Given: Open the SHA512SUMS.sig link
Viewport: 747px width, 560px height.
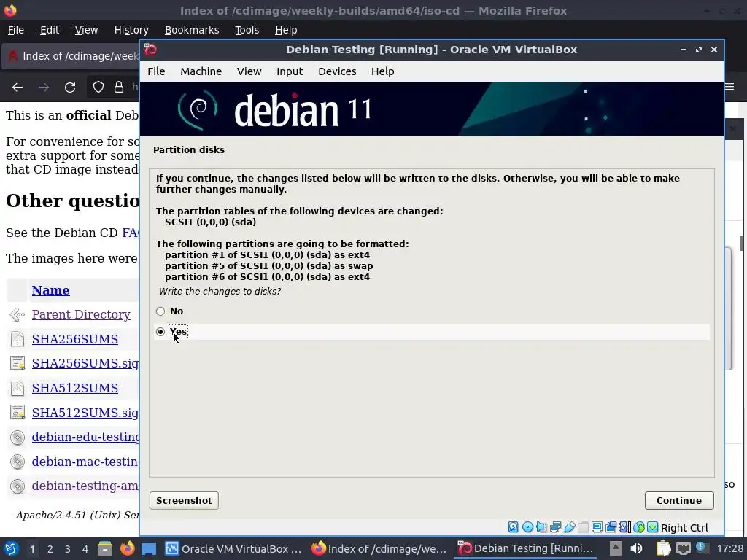Looking at the screenshot, I should [85, 413].
